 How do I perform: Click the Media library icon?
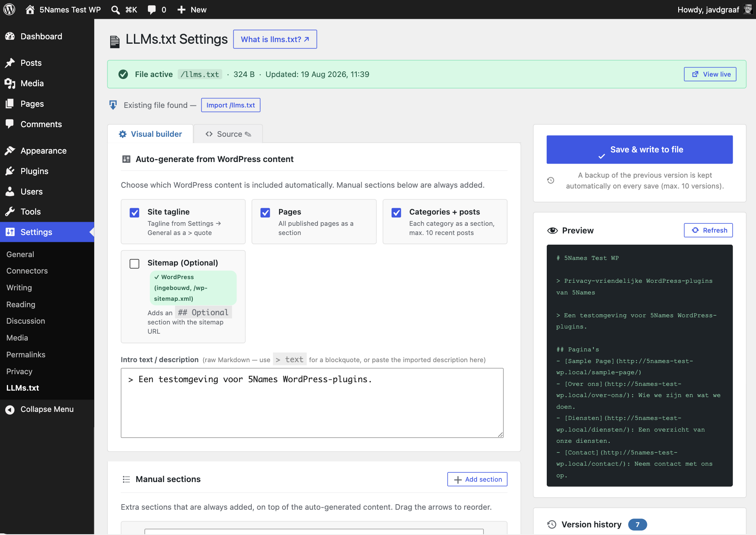pos(10,83)
